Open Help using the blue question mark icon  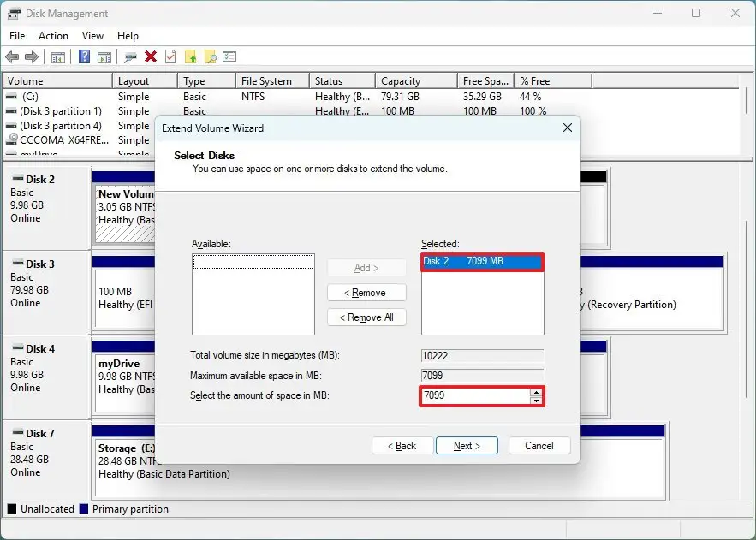pyautogui.click(x=83, y=56)
